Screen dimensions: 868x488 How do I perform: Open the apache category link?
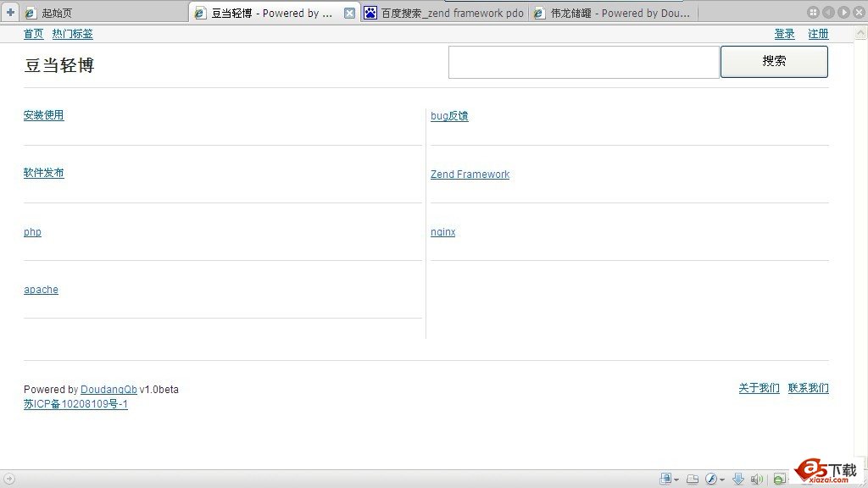tap(41, 290)
